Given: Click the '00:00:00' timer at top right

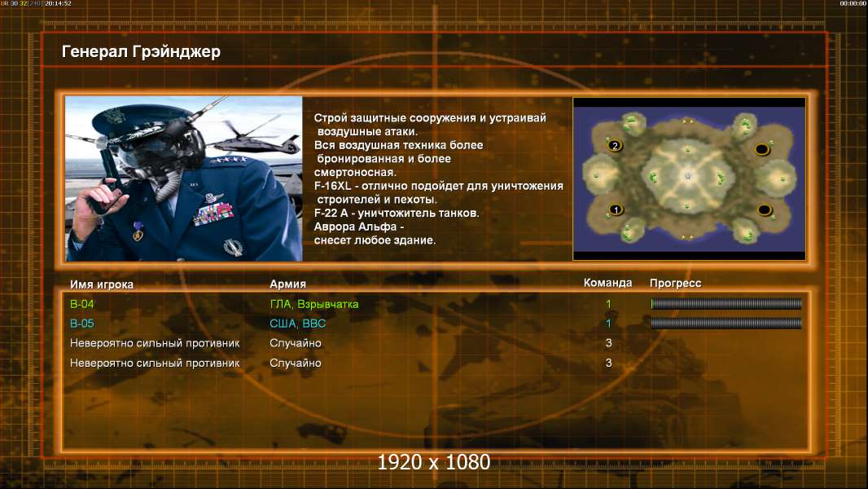Looking at the screenshot, I should (x=853, y=3).
